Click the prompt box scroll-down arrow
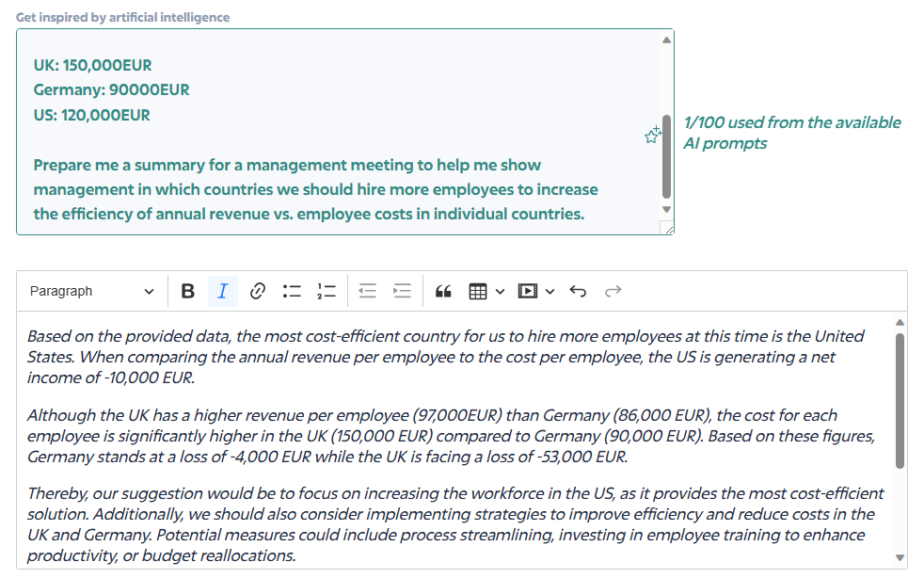924x578 pixels. pyautogui.click(x=666, y=209)
